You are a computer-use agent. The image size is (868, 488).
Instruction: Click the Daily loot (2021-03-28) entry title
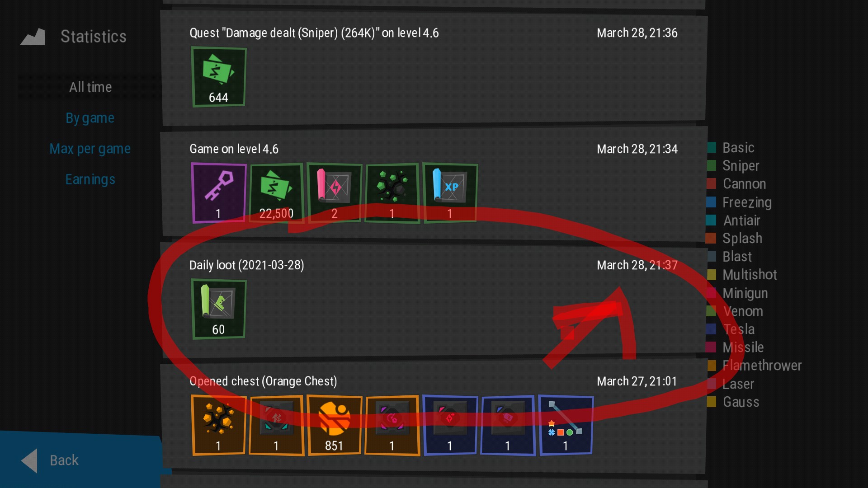(x=247, y=265)
